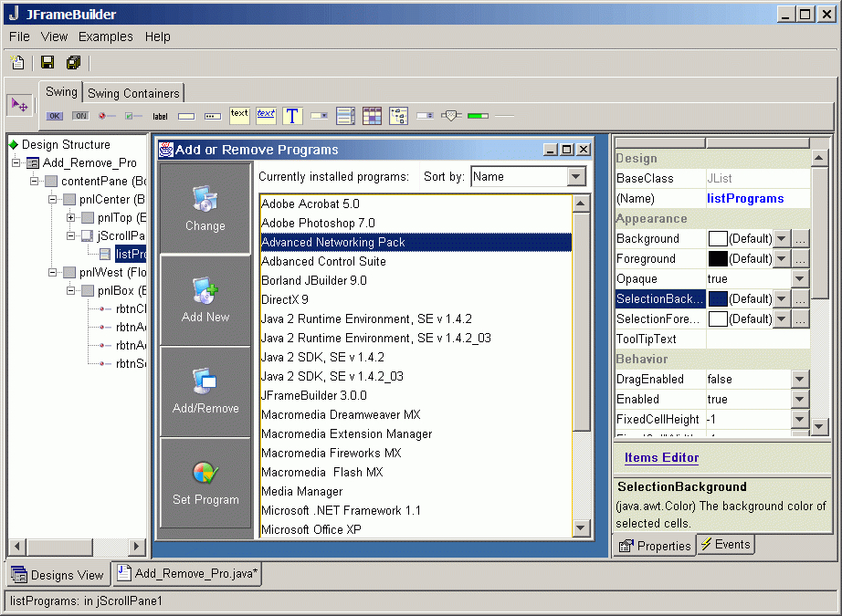Viewport: 842px width, 616px height.
Task: Pick the radio button component from palette
Action: coord(107,116)
